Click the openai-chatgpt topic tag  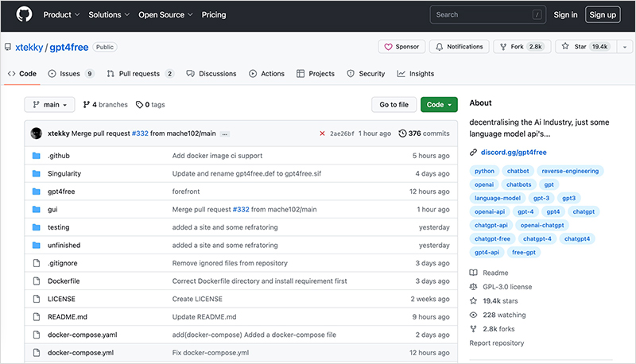tap(542, 225)
